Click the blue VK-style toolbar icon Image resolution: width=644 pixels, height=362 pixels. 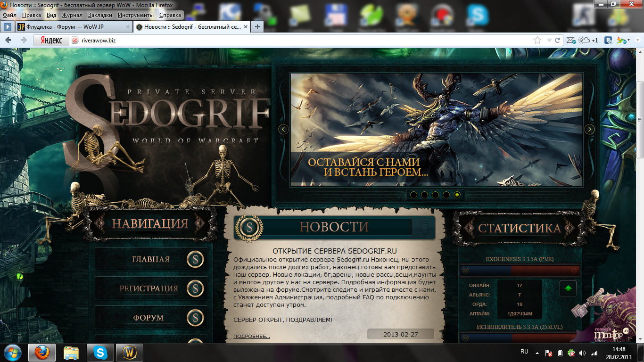pos(609,41)
